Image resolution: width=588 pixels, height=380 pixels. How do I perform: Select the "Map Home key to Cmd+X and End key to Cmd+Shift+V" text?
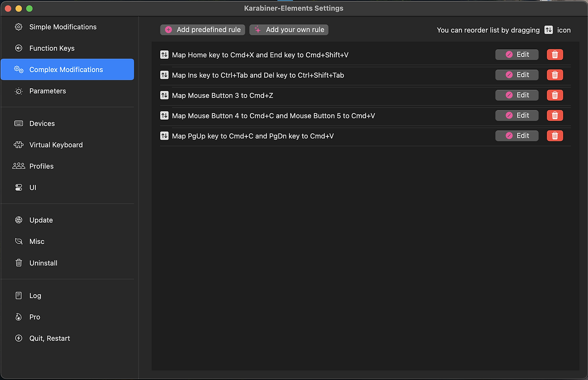pyautogui.click(x=260, y=55)
